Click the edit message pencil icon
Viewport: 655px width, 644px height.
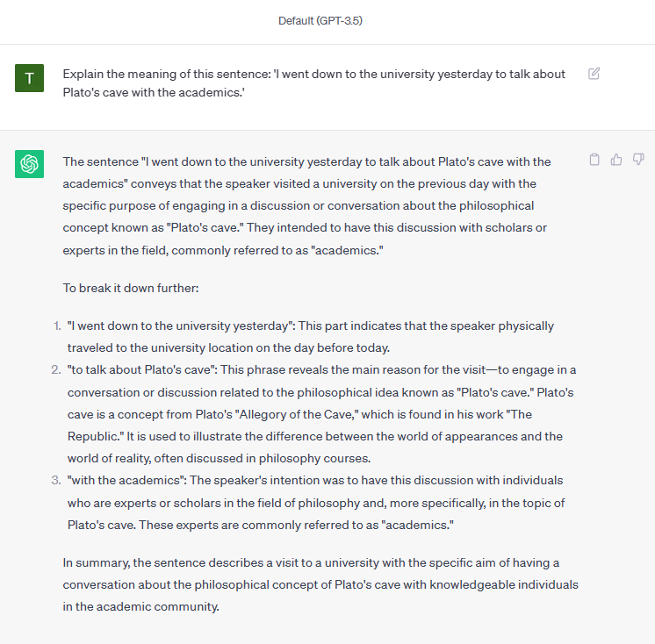point(594,74)
